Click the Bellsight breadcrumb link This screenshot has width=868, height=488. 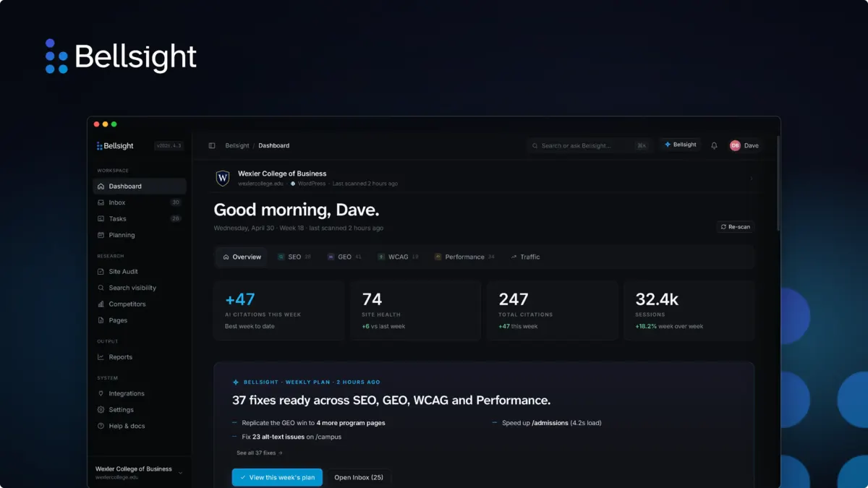click(x=237, y=145)
